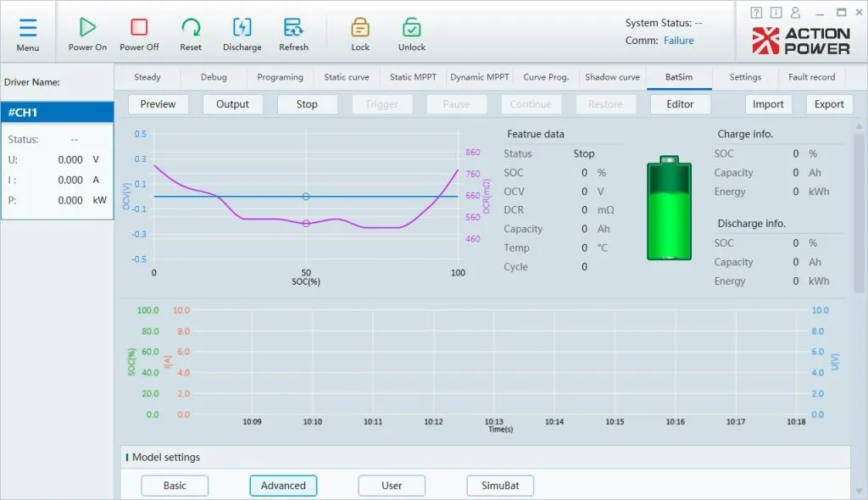
Task: Click the System Status text
Action: (664, 23)
